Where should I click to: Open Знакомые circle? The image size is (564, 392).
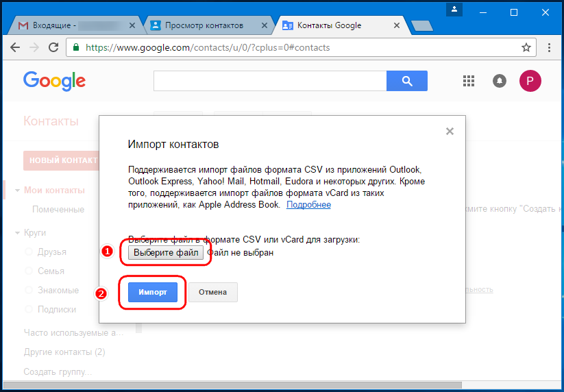pos(58,290)
